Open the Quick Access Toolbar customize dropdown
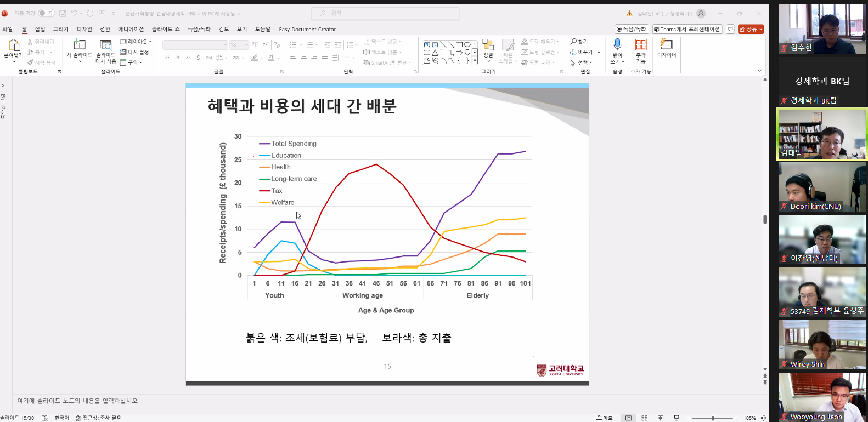This screenshot has width=868, height=422. [114, 13]
